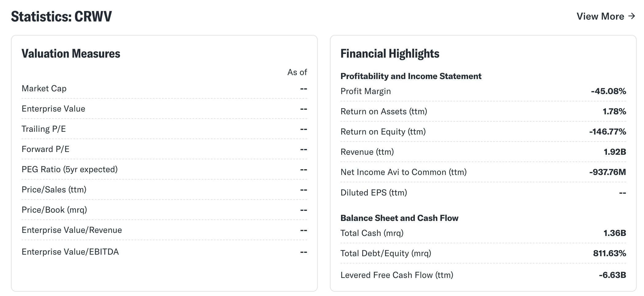Select the Statistics: CRWV heading
This screenshot has width=644, height=296.
61,16
